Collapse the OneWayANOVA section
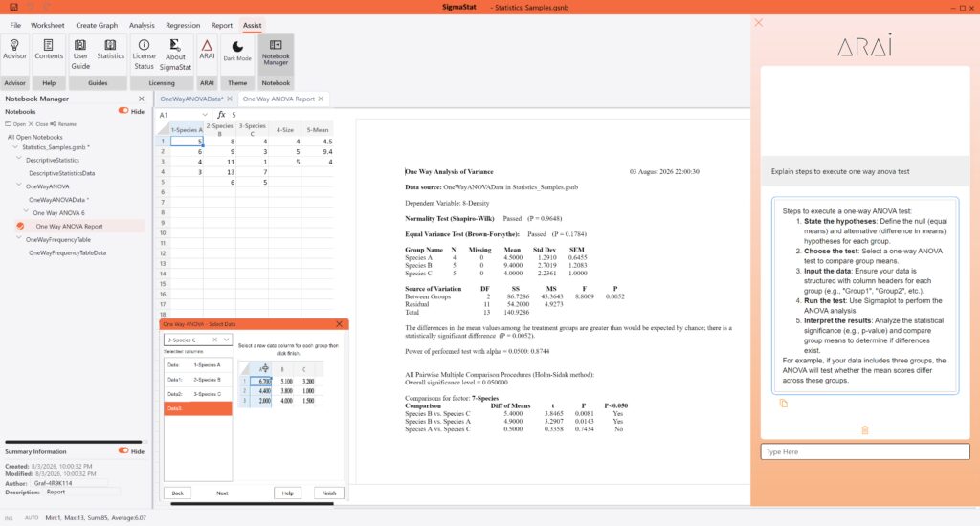 coord(19,186)
